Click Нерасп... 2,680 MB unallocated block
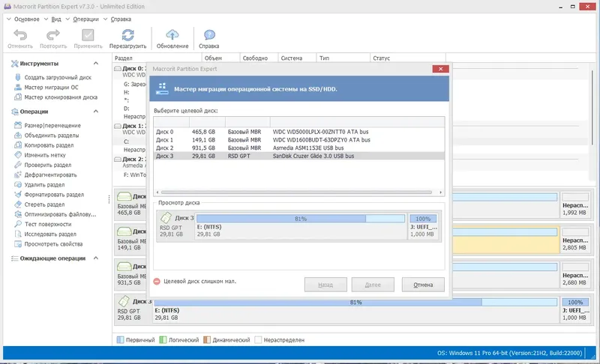This screenshot has height=364, width=600. pos(575,275)
